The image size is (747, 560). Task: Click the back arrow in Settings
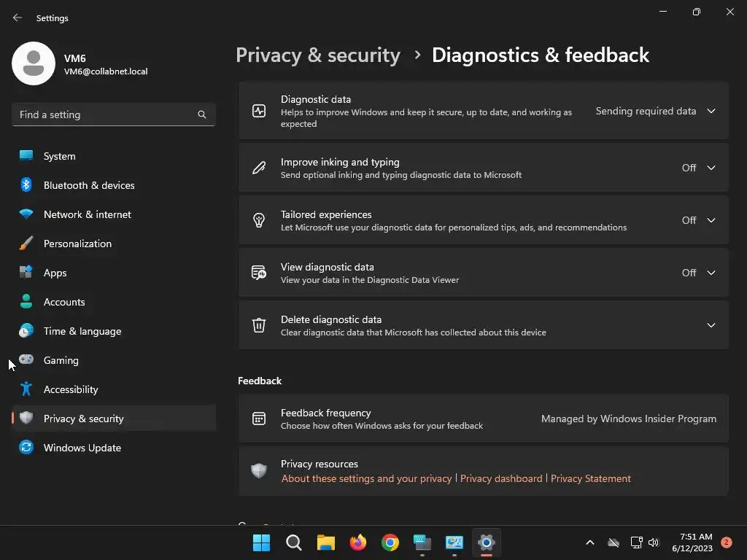(18, 17)
